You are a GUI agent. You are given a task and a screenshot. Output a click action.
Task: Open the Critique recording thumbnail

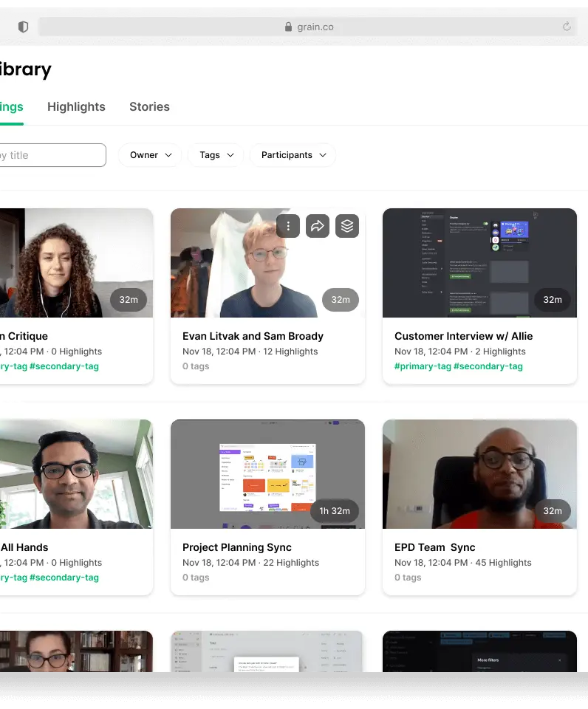point(76,263)
